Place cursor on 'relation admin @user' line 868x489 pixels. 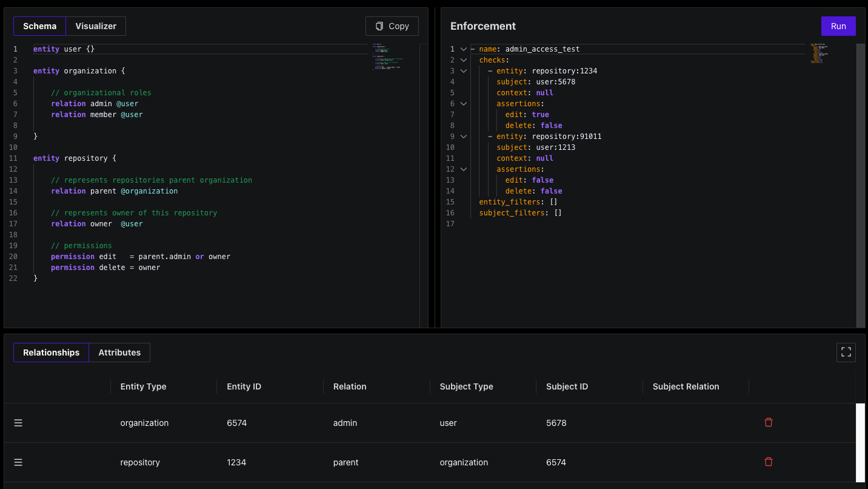pyautogui.click(x=95, y=104)
